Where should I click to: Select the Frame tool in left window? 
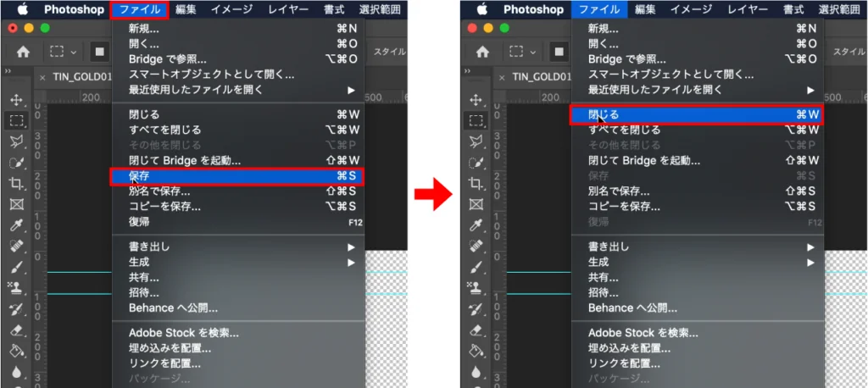click(17, 204)
